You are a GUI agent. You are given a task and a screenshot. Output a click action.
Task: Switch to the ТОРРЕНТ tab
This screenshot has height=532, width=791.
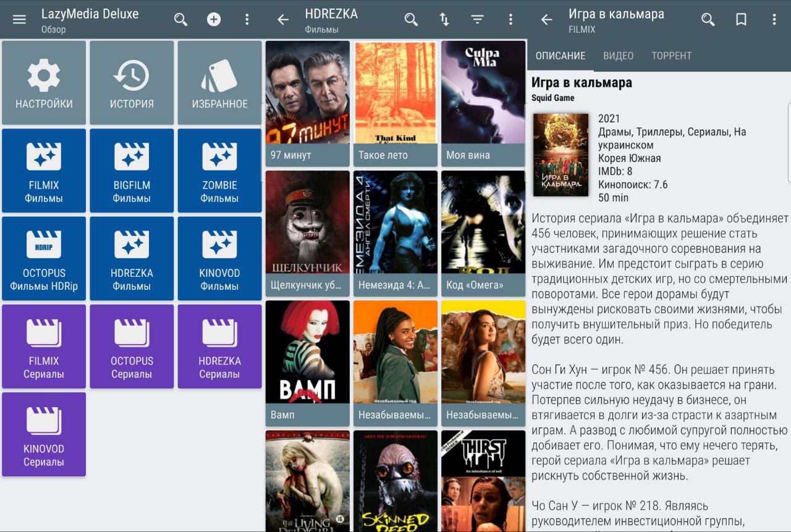coord(672,56)
